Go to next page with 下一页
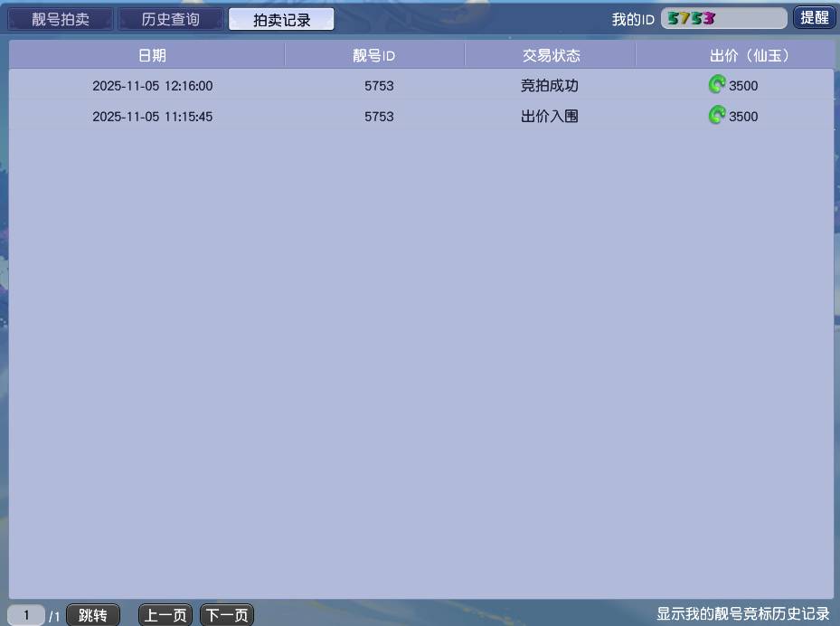Viewport: 840px width, 626px height. [x=227, y=615]
